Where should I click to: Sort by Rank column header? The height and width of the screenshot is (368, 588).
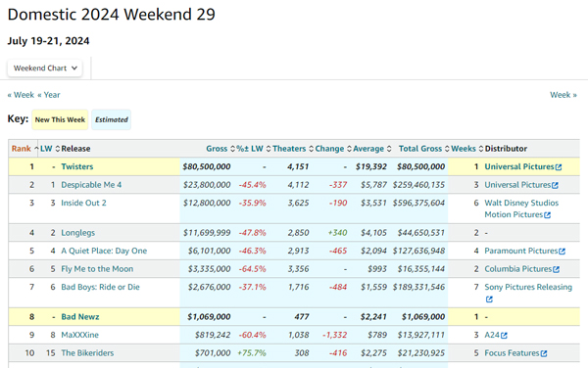click(x=21, y=149)
